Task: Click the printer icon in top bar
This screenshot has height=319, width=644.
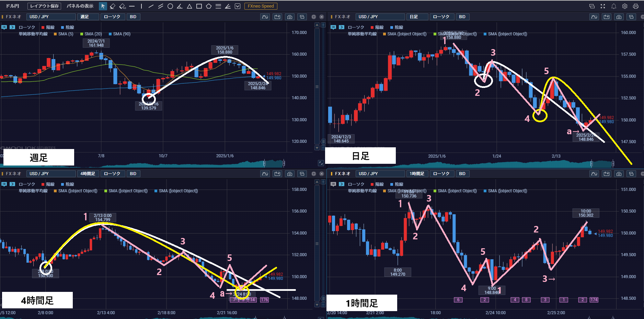Action: (636, 6)
